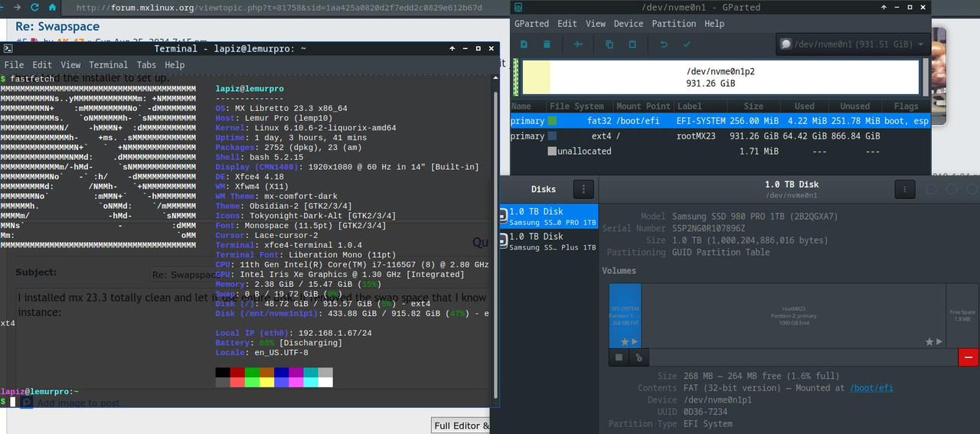
Task: Sort GParted list by Unused column
Action: pyautogui.click(x=854, y=106)
